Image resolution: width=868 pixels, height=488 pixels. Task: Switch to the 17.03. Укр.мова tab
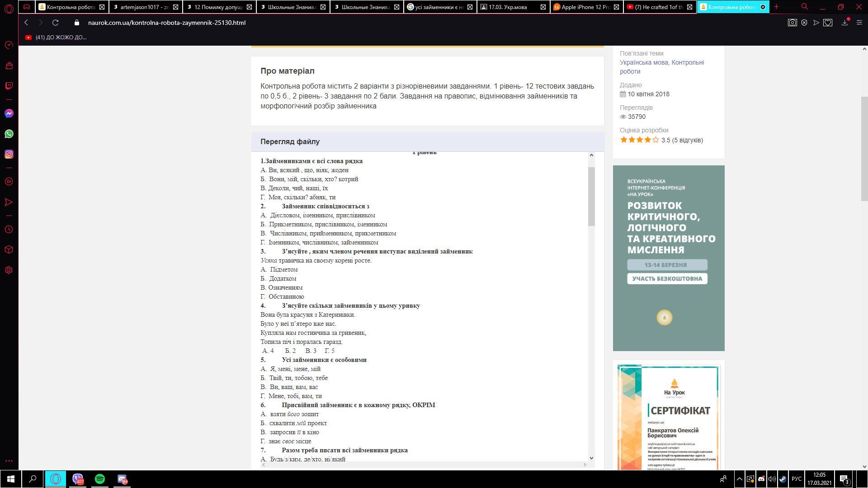(x=508, y=7)
